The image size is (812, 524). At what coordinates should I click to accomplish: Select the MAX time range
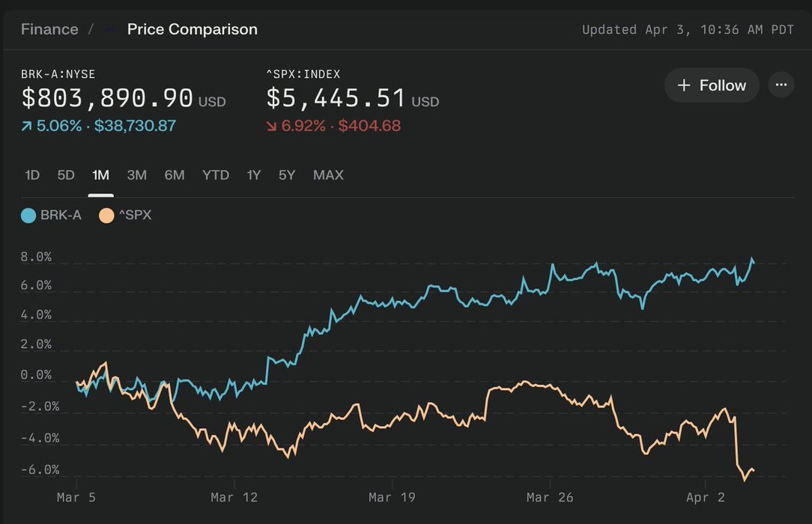pyautogui.click(x=328, y=175)
